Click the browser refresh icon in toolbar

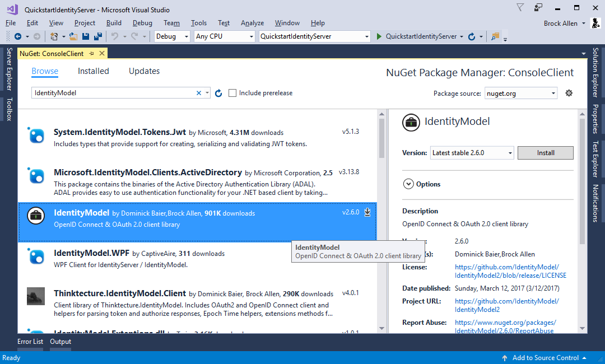472,36
